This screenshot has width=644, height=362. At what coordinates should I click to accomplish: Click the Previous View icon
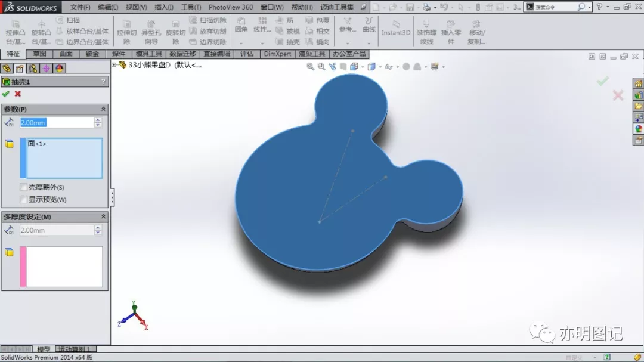point(332,67)
